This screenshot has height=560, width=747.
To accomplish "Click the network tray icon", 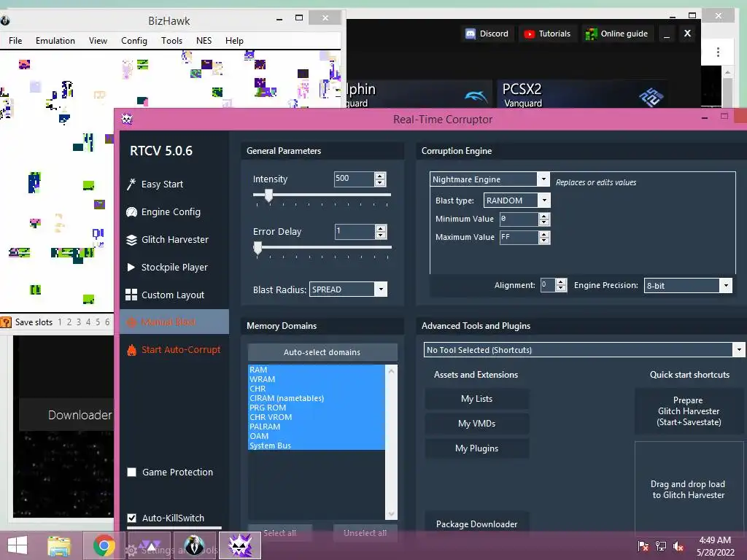I will click(x=661, y=545).
